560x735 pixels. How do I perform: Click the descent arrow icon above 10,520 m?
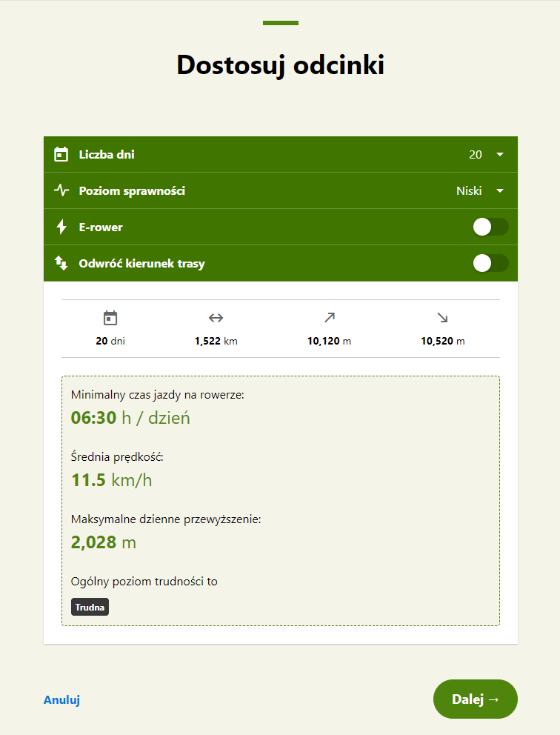(x=442, y=318)
